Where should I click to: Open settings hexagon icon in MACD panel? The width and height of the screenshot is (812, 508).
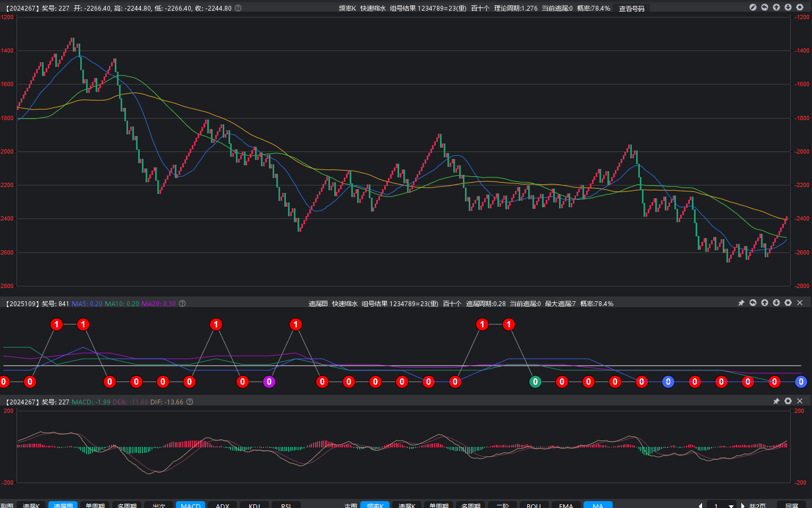[x=788, y=401]
